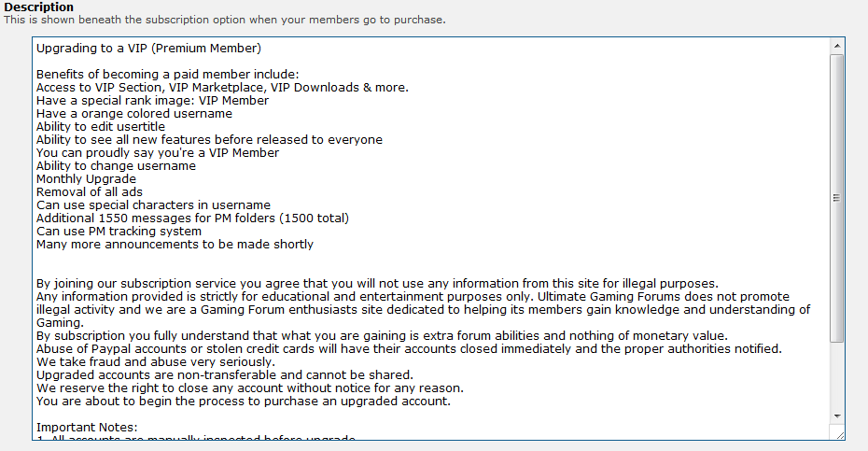Click on 'Have a orange colored username' text

click(x=134, y=114)
